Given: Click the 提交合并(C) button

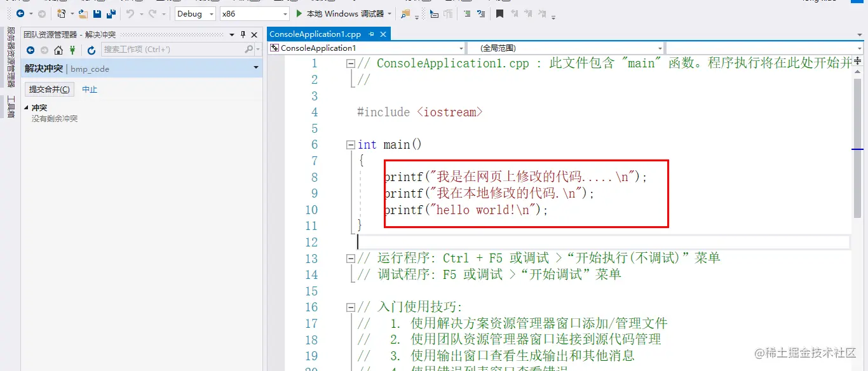Looking at the screenshot, I should pos(50,90).
